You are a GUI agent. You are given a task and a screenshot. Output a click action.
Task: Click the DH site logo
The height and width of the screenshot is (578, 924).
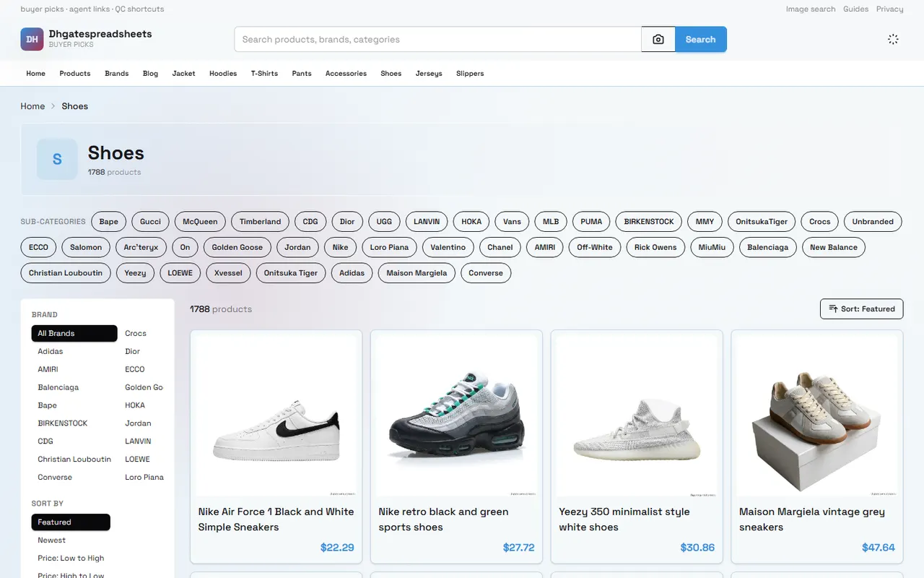[x=32, y=39]
